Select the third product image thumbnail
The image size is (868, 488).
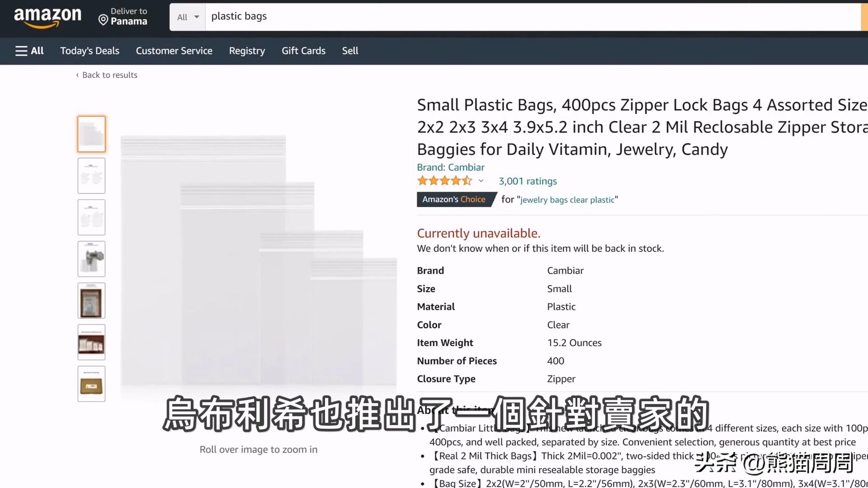(91, 217)
